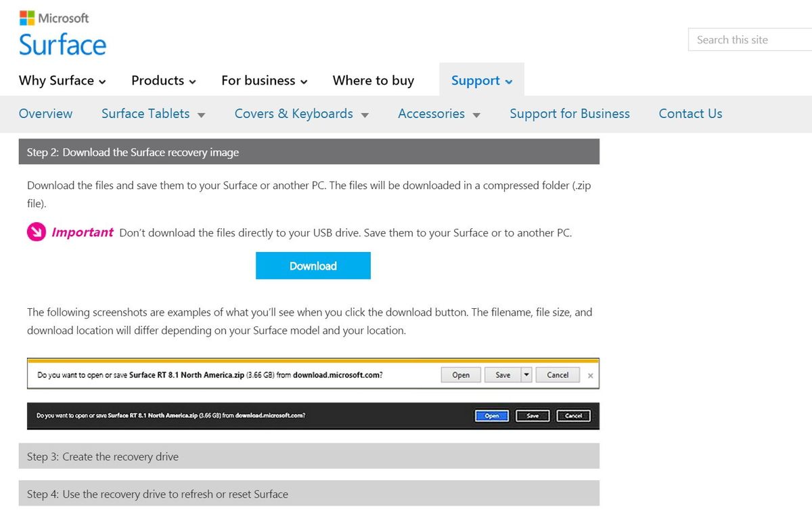This screenshot has height=531, width=812.
Task: Expand the Support chevron
Action: (507, 81)
